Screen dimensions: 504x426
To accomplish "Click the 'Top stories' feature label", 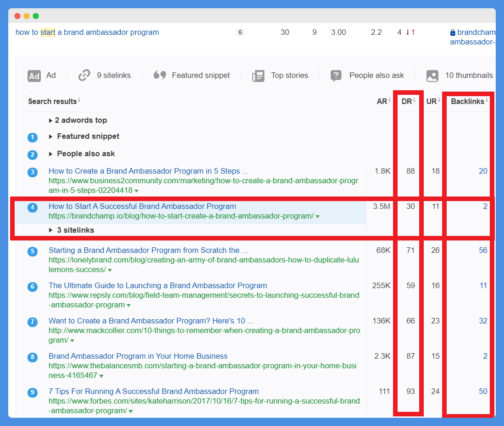I will [290, 76].
